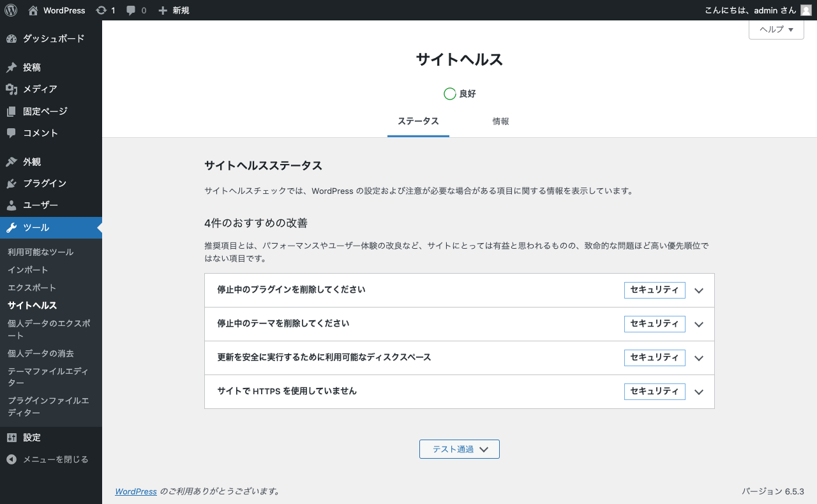Open the comments bubble icon showing 0
817x504 pixels.
tap(131, 11)
